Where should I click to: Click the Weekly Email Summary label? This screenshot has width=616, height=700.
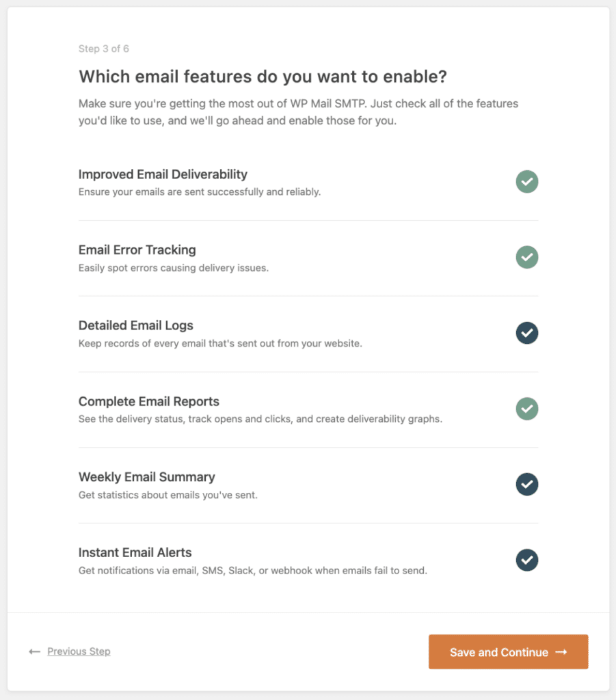tap(146, 476)
